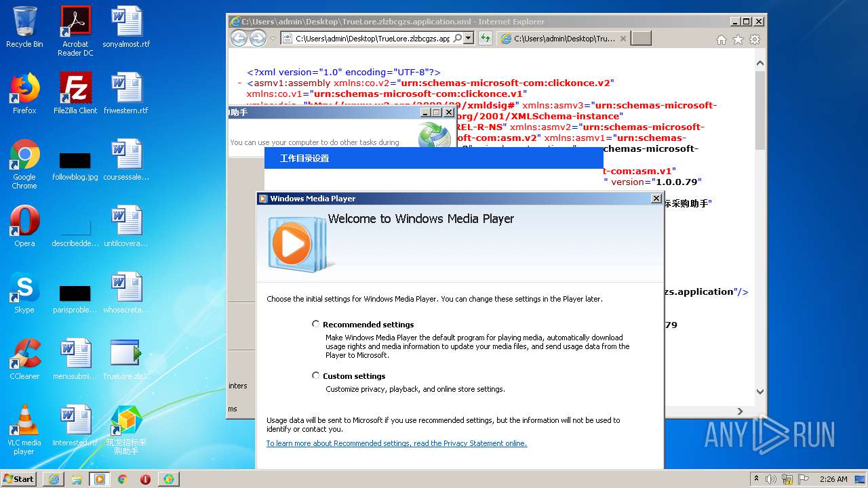
Task: Select the Recommended settings radio button
Action: [x=315, y=324]
